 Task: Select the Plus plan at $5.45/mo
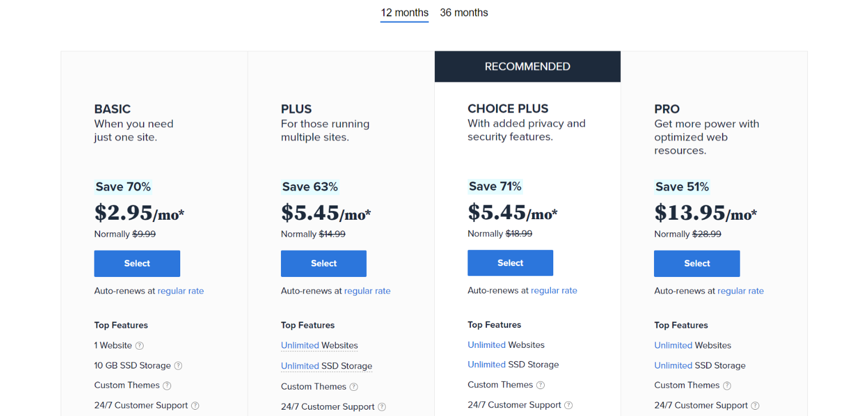[x=324, y=263]
